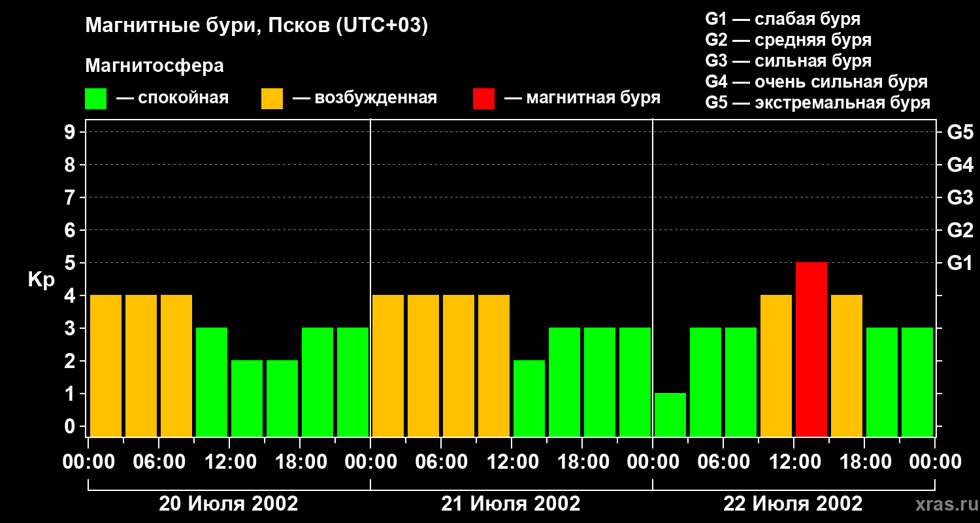Click the '22 Июля 2002' date label
980x523 pixels.
(793, 504)
